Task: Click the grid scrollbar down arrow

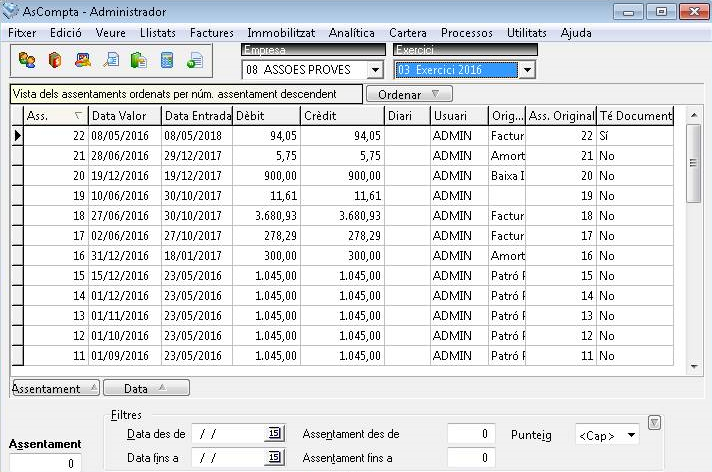Action: pos(694,366)
